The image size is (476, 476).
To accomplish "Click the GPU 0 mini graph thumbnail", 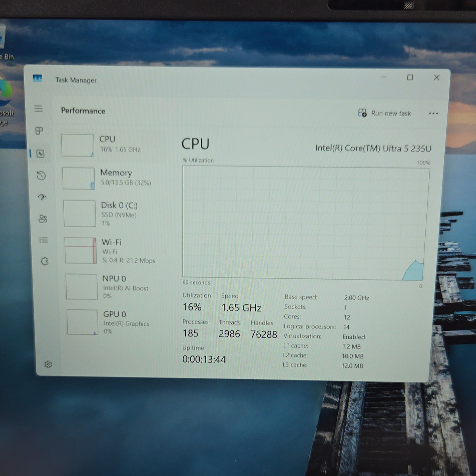I will (83, 322).
